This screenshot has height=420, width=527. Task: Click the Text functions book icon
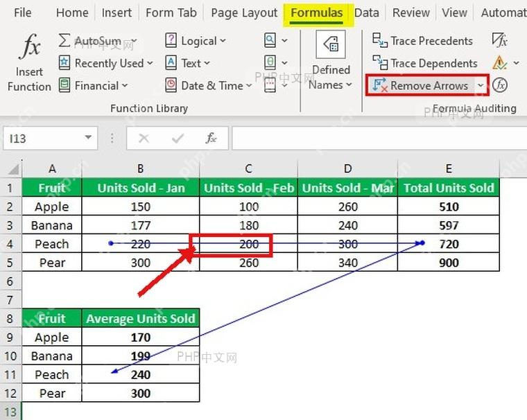[171, 63]
